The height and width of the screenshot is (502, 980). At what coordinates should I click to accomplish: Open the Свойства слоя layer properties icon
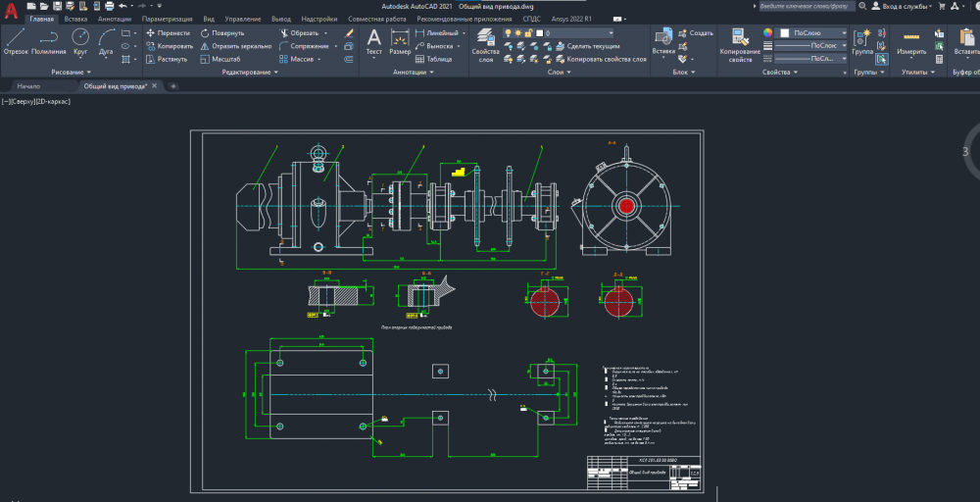coord(485,38)
